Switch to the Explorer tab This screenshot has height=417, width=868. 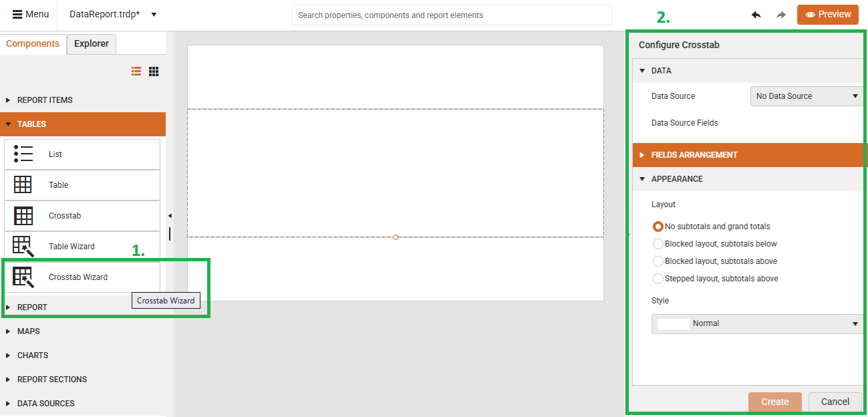pyautogui.click(x=92, y=43)
